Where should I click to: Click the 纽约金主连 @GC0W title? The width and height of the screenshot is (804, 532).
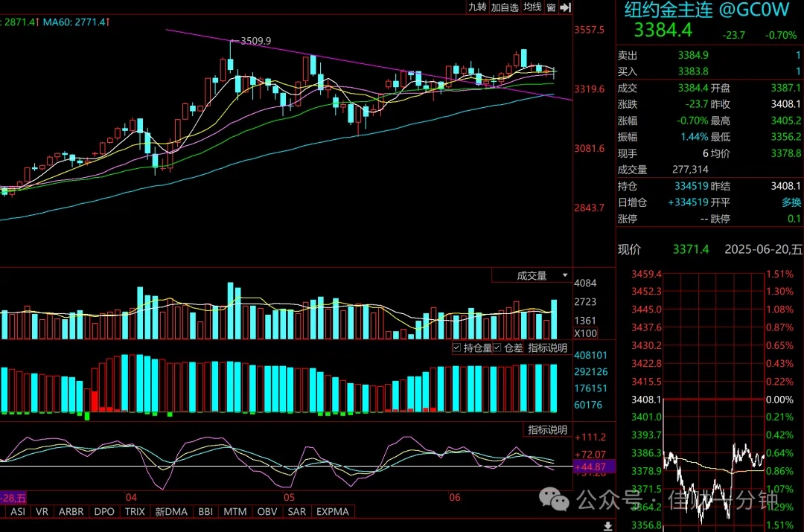pos(706,10)
